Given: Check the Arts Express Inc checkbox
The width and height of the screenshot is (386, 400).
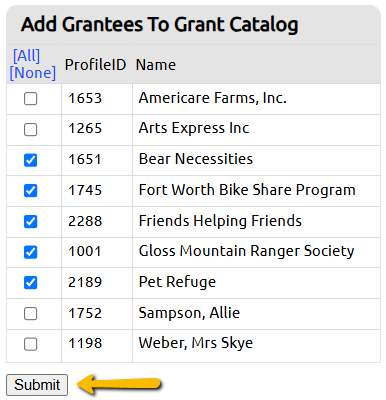Looking at the screenshot, I should click(30, 129).
